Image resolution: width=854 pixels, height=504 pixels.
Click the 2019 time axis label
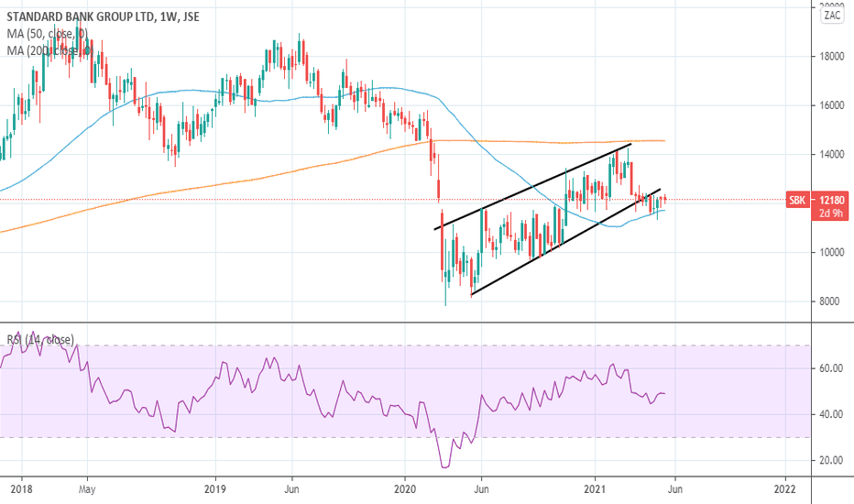(215, 488)
